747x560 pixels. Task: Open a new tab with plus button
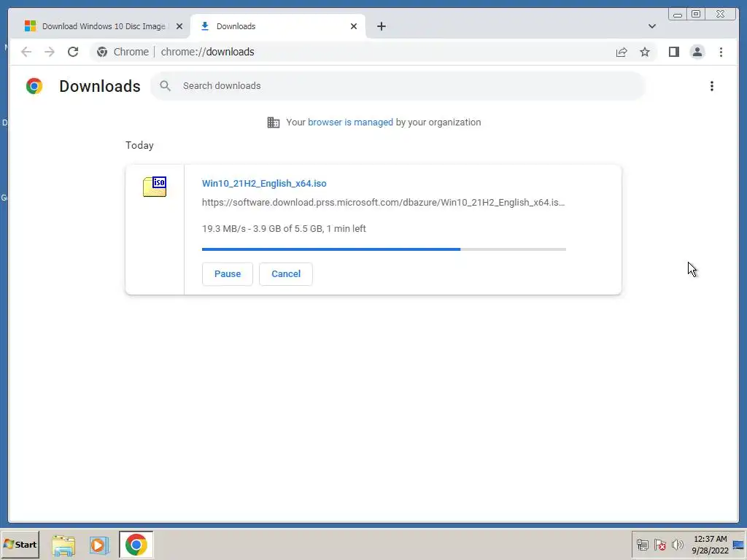click(x=381, y=26)
